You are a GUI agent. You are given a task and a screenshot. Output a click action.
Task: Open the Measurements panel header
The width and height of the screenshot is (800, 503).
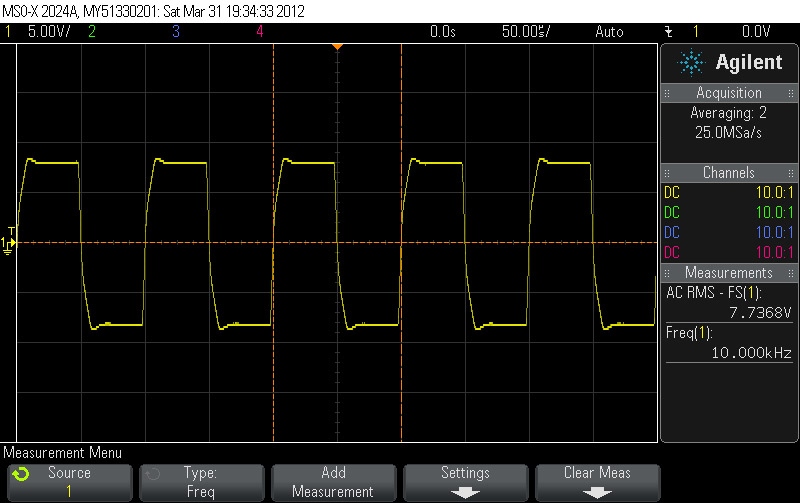point(729,273)
